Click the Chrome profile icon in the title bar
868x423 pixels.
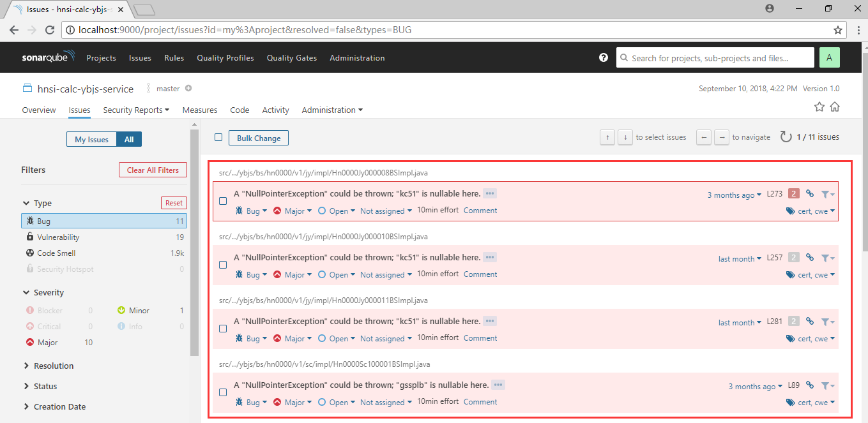click(769, 8)
